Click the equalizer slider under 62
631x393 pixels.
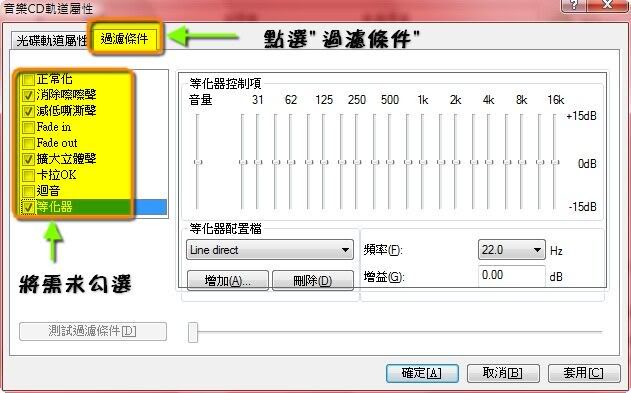tap(291, 162)
